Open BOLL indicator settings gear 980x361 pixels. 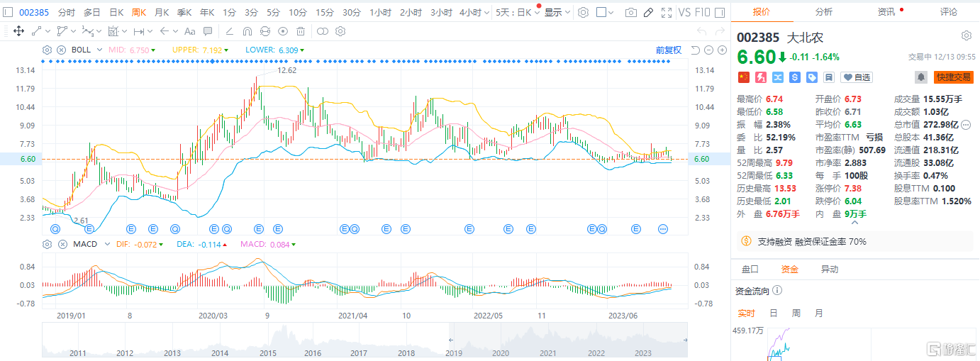point(48,50)
